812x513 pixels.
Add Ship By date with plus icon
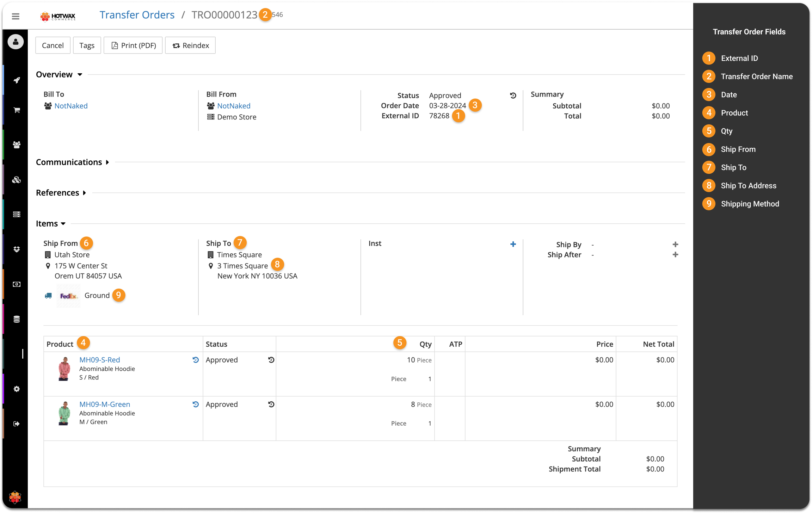point(675,245)
